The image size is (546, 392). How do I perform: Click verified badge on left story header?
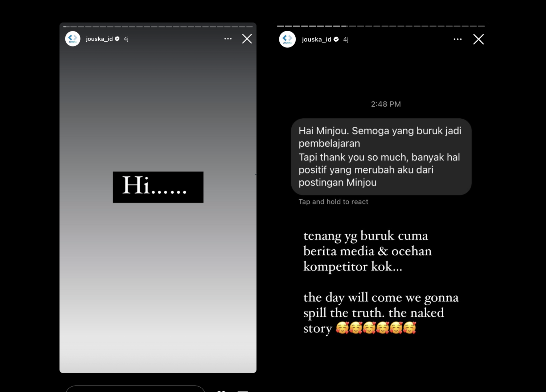coord(117,39)
